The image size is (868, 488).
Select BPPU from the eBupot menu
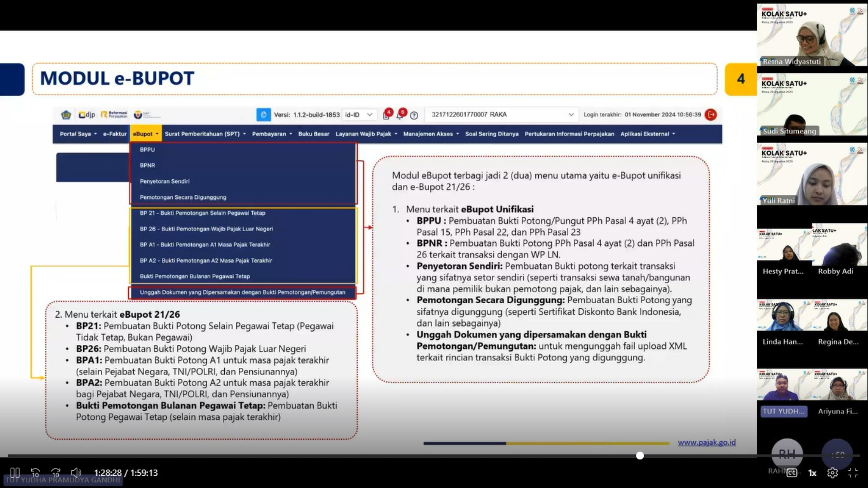(x=147, y=150)
